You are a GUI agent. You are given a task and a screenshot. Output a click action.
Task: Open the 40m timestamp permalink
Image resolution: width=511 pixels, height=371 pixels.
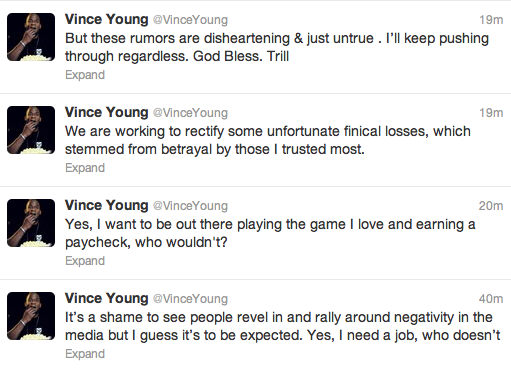click(491, 299)
